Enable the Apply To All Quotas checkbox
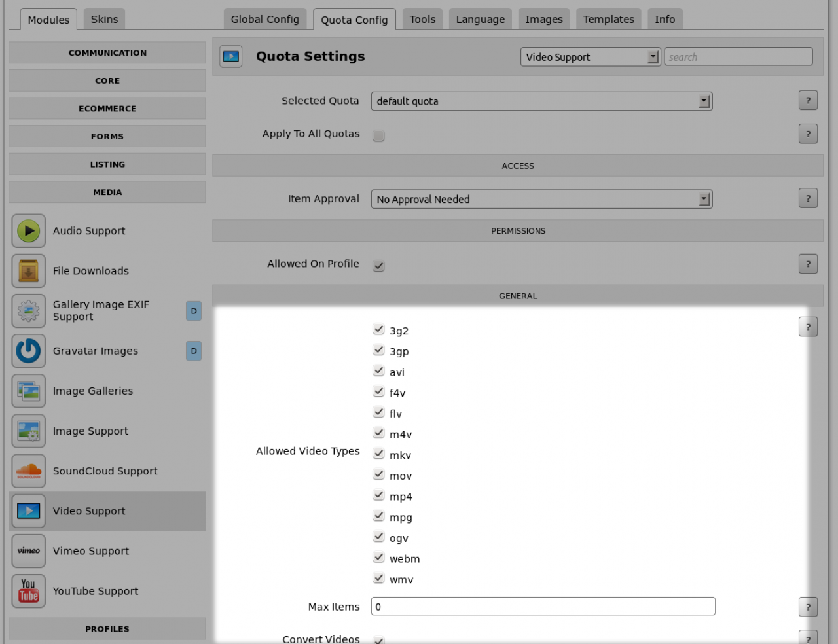 click(378, 135)
